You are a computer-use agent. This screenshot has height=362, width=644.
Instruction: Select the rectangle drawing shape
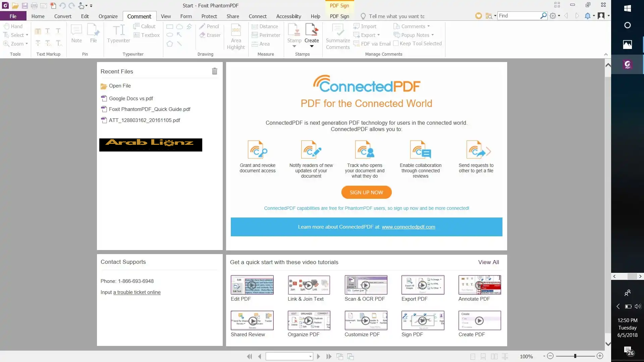pyautogui.click(x=170, y=26)
